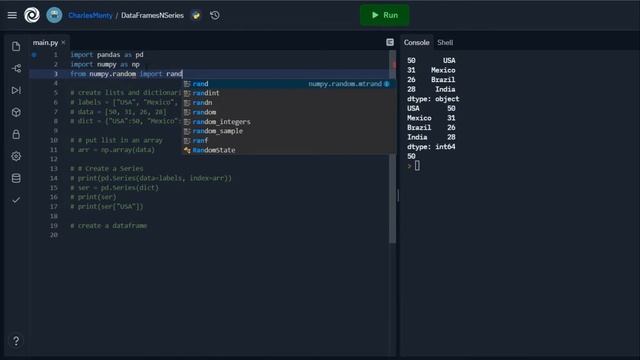This screenshot has width=640, height=360.
Task: Open the Unit tests checkmark icon
Action: click(16, 200)
